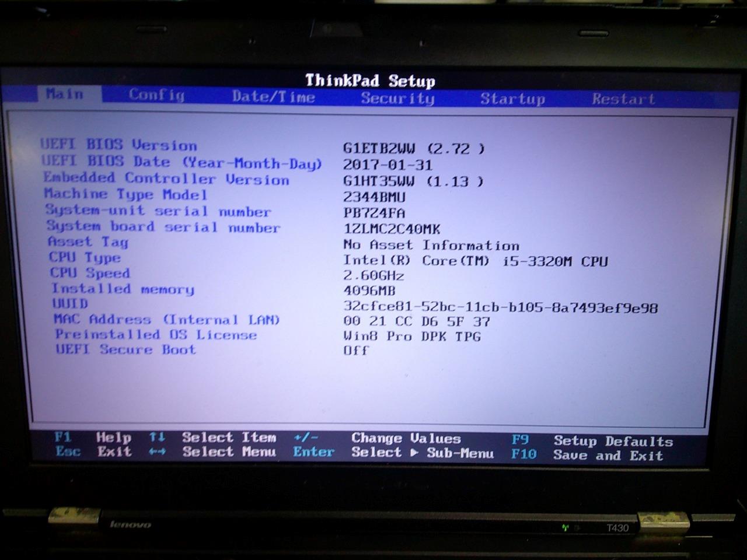Click the Exit hint beside Esc
747x560 pixels.
pos(114,451)
